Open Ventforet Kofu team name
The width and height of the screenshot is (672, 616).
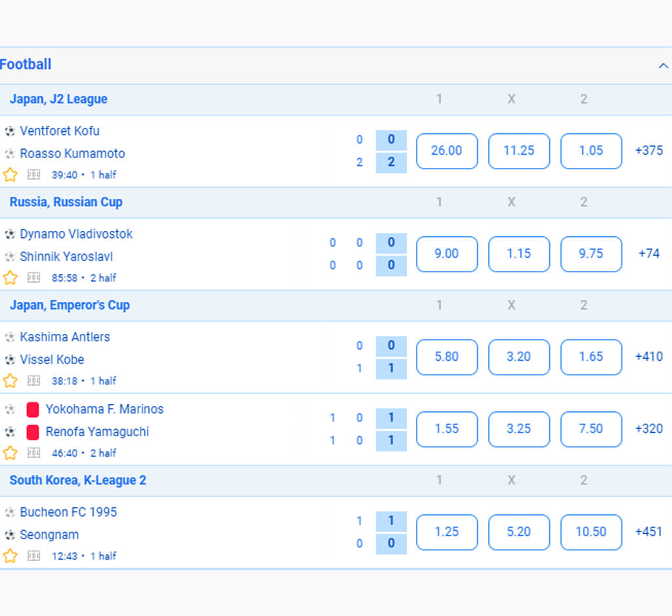[60, 131]
